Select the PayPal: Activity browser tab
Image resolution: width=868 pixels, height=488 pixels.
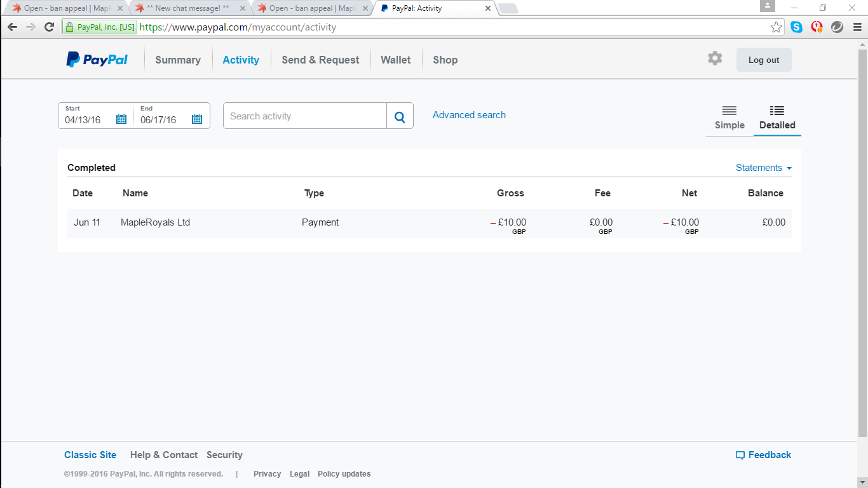point(435,9)
